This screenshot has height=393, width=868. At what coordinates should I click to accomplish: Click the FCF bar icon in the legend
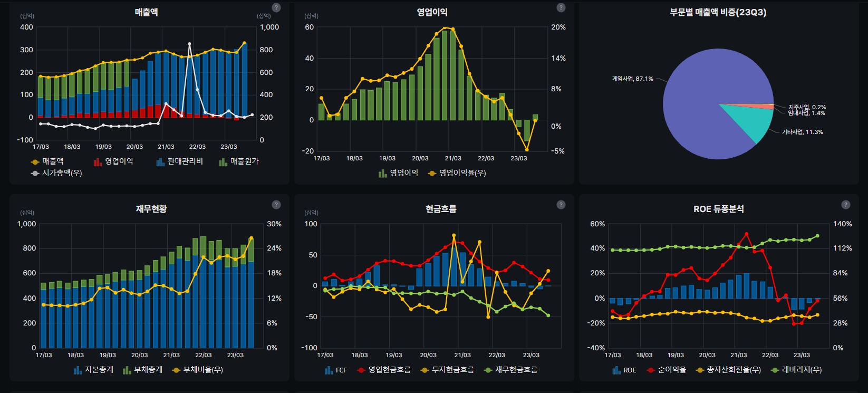(329, 370)
